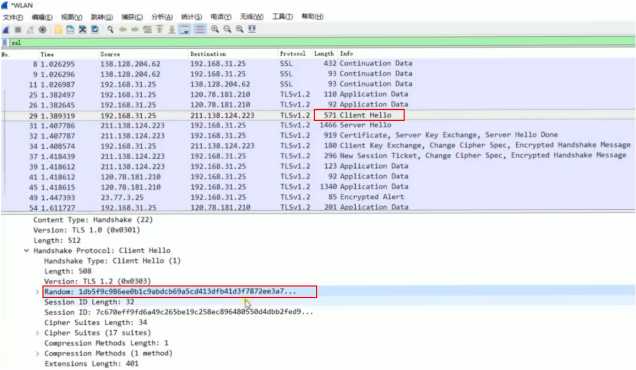The width and height of the screenshot is (636, 370).
Task: Sort packets by the Info column header
Action: click(x=346, y=54)
